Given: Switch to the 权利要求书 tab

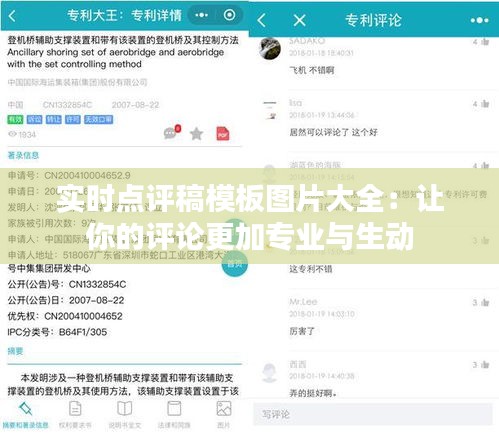Looking at the screenshot, I should click(75, 415).
